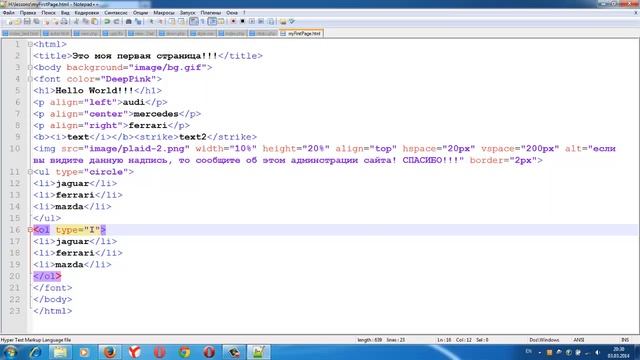Open Firefox from the taskbar
Screen dimensions: 640x360
[110, 352]
